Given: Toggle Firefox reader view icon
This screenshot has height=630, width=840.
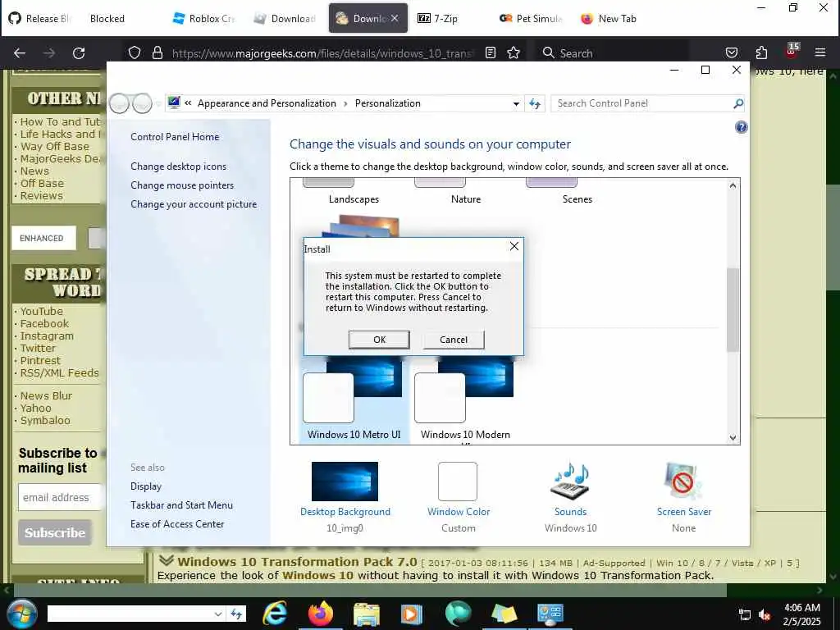Looking at the screenshot, I should coord(491,52).
